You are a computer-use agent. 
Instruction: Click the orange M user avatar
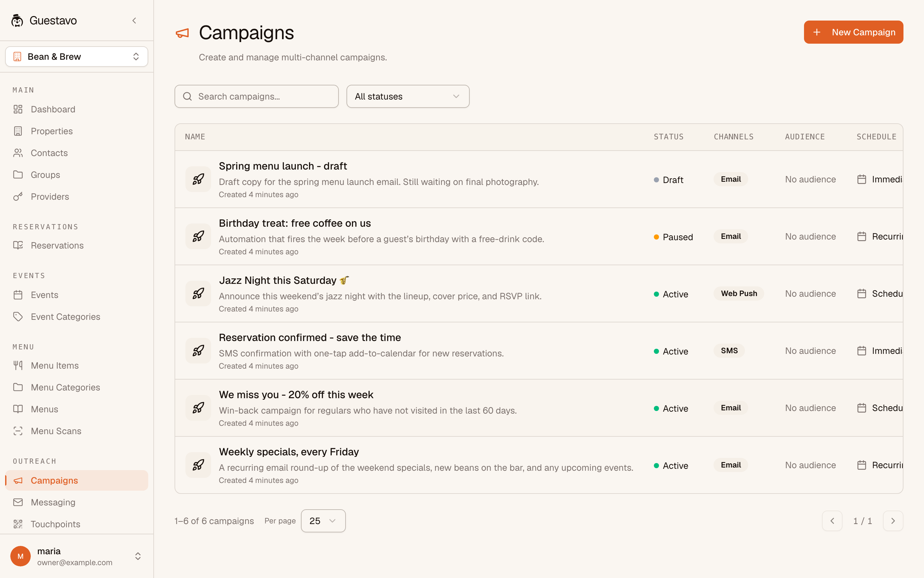pos(21,556)
